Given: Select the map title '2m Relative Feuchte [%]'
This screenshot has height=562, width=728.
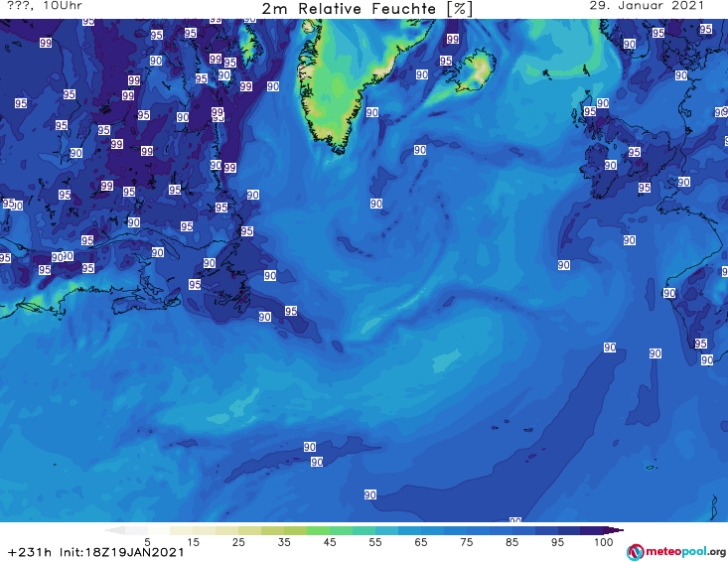Looking at the screenshot, I should click(366, 9).
